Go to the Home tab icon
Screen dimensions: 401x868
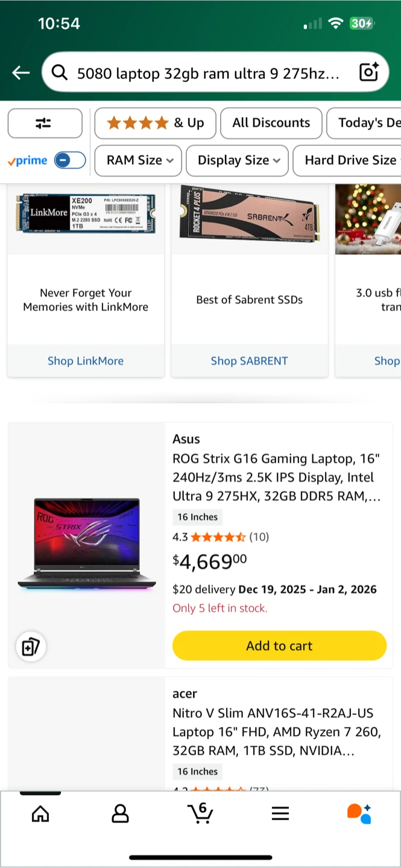[x=40, y=814]
